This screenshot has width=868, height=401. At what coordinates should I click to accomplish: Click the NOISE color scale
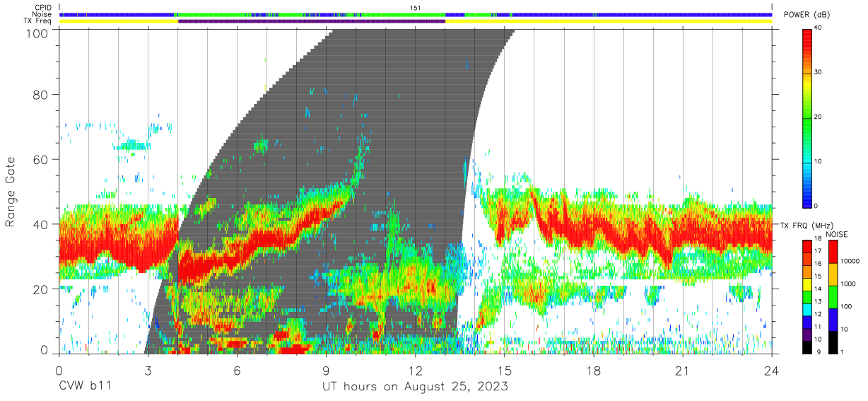(832, 296)
